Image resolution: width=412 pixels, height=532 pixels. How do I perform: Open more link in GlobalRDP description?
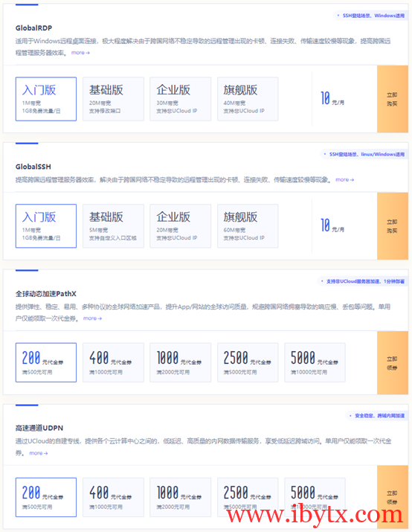click(80, 53)
